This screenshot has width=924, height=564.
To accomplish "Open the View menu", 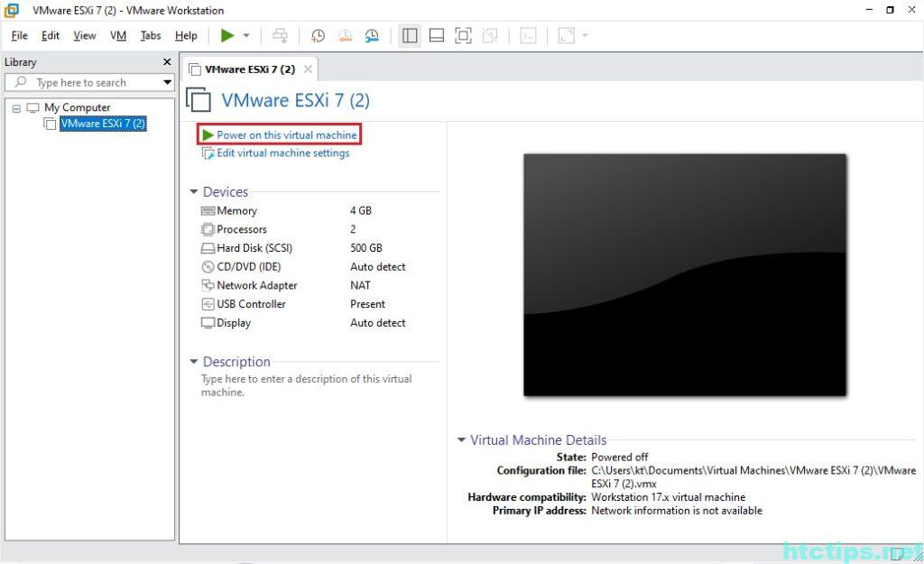I will tap(84, 36).
